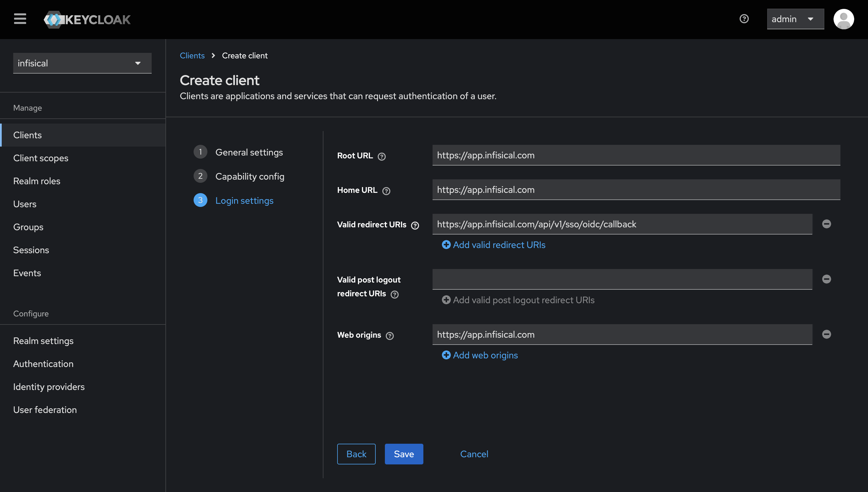
Task: Open Client scopes in sidebar
Action: 83,158
